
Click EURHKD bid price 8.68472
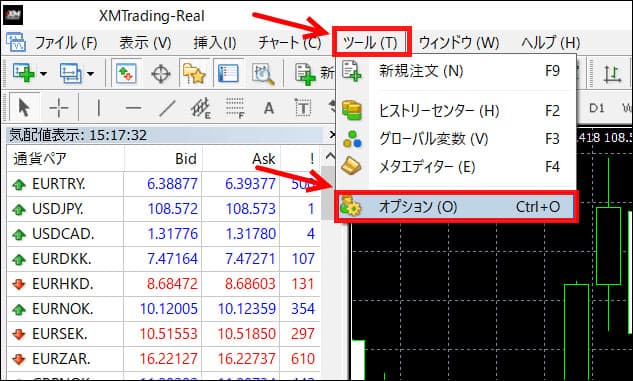(172, 284)
